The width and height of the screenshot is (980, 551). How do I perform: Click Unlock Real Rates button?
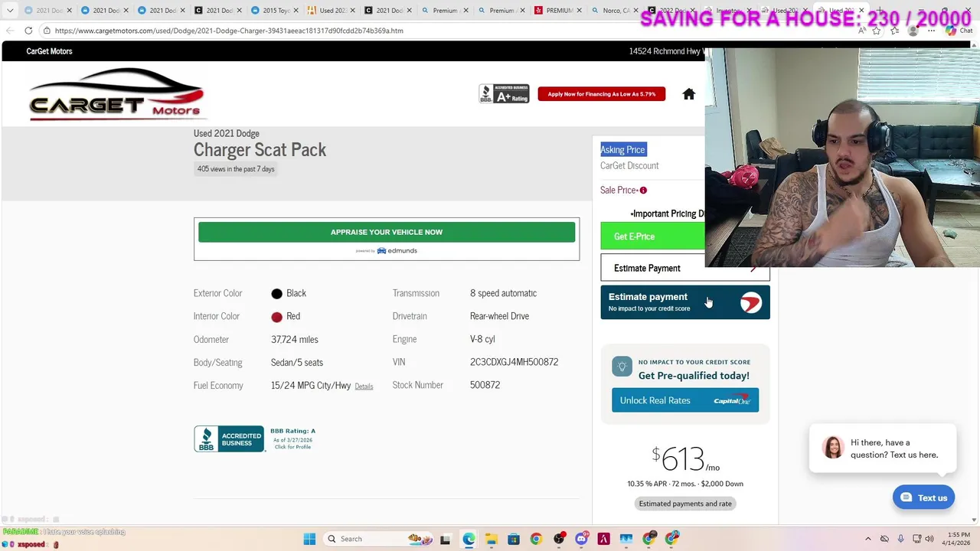[x=685, y=400]
